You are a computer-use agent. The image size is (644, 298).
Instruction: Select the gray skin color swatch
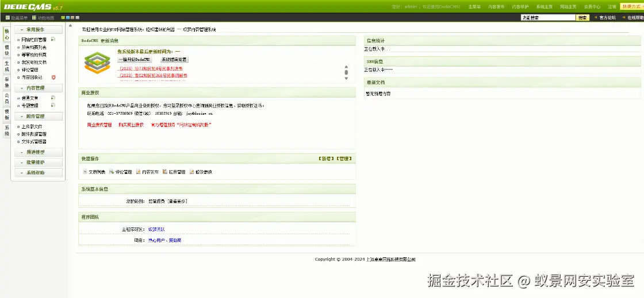[78, 18]
